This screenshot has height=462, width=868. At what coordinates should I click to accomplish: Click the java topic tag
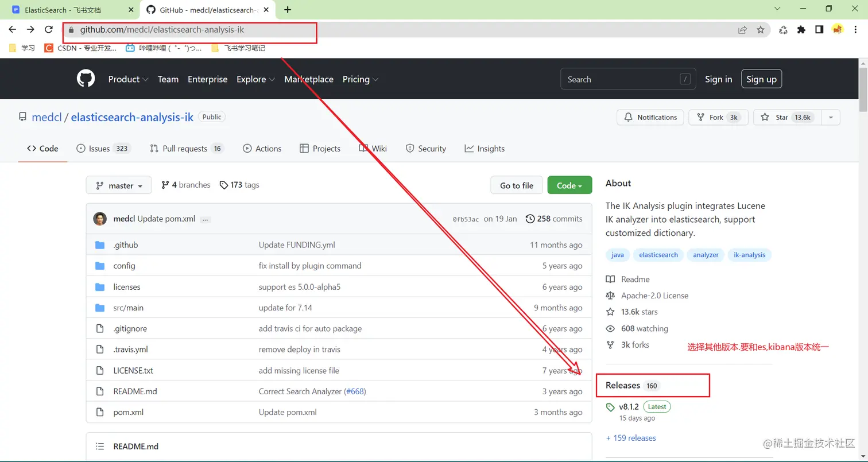[618, 255]
